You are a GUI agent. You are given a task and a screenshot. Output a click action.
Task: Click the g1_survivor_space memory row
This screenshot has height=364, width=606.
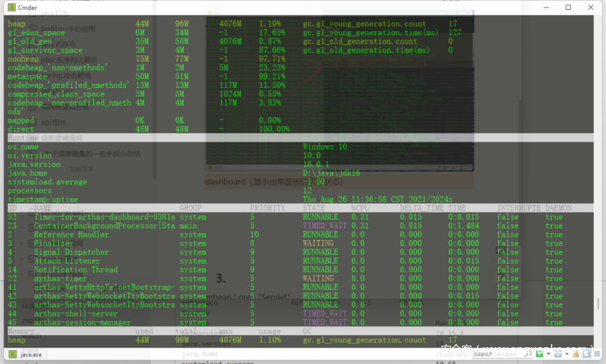pos(45,50)
